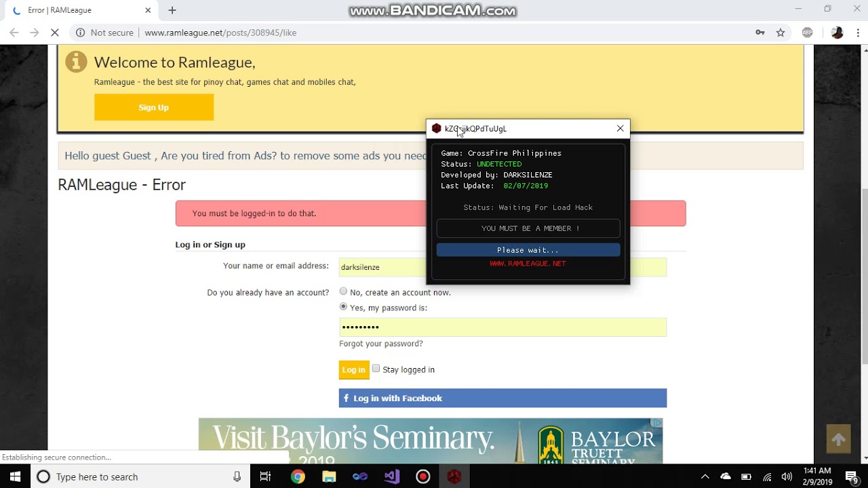Open the site information icon next to Not secure
Screen dimensions: 868x488
point(81,33)
